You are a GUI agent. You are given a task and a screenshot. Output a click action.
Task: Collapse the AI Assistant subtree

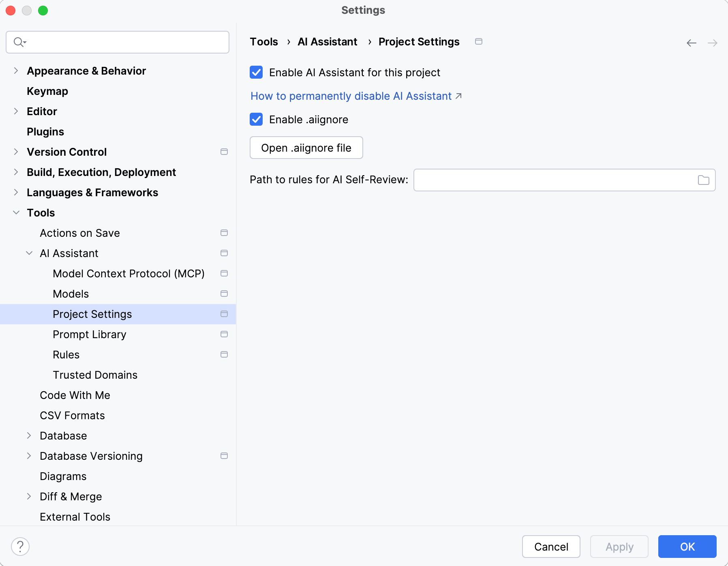click(x=29, y=253)
